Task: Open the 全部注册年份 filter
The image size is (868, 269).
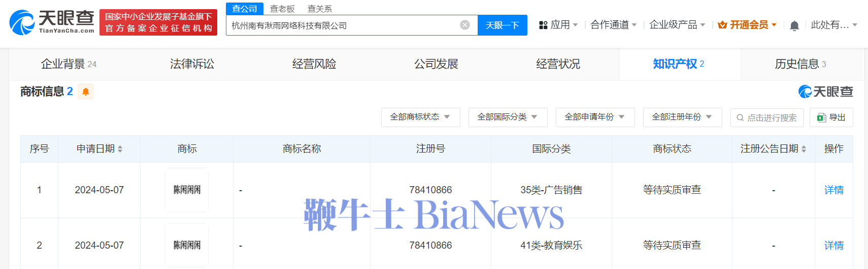Action: [683, 117]
